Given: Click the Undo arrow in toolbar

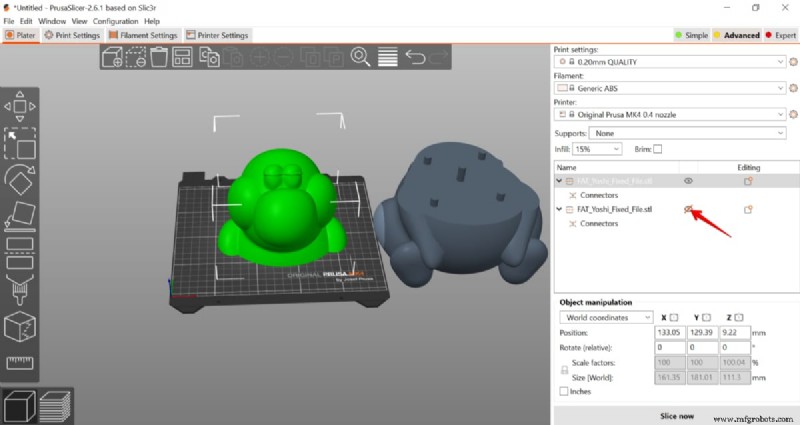Looking at the screenshot, I should pyautogui.click(x=415, y=57).
